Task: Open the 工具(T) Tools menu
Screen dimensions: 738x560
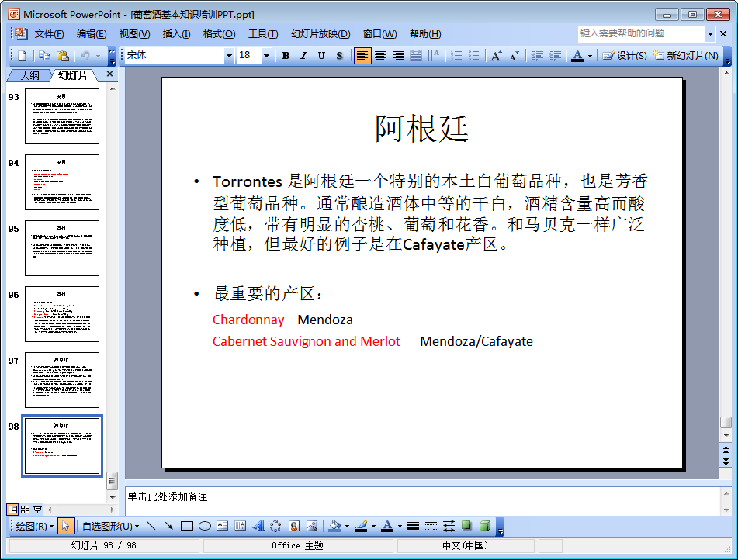Action: coord(262,34)
